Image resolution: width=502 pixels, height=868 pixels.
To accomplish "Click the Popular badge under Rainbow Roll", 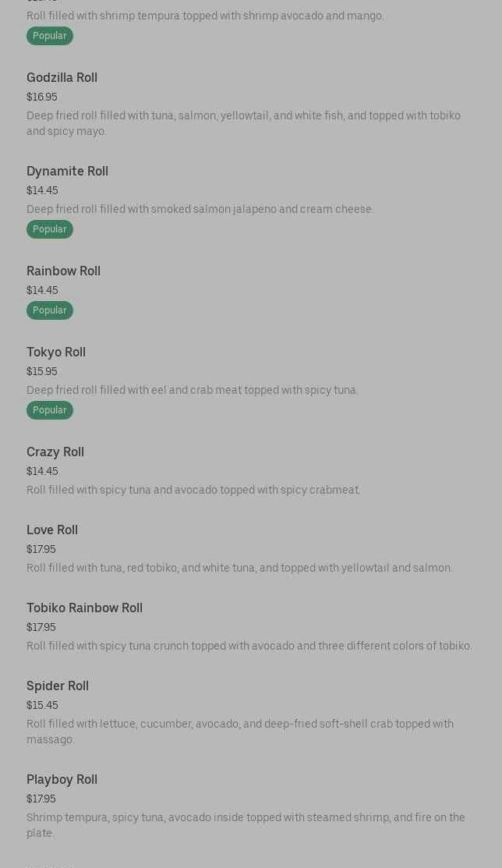I will (x=50, y=310).
